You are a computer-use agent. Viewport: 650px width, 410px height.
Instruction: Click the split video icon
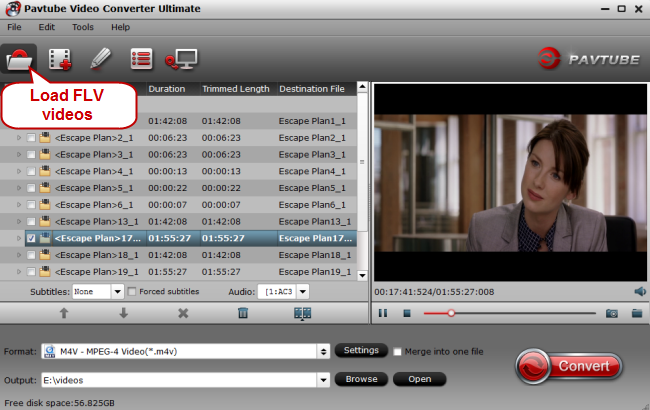click(303, 313)
